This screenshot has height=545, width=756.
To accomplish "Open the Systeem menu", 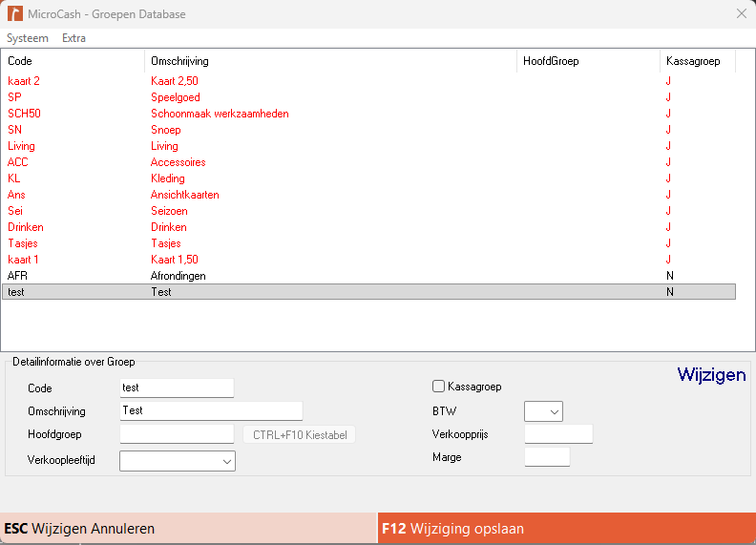I will click(x=28, y=38).
